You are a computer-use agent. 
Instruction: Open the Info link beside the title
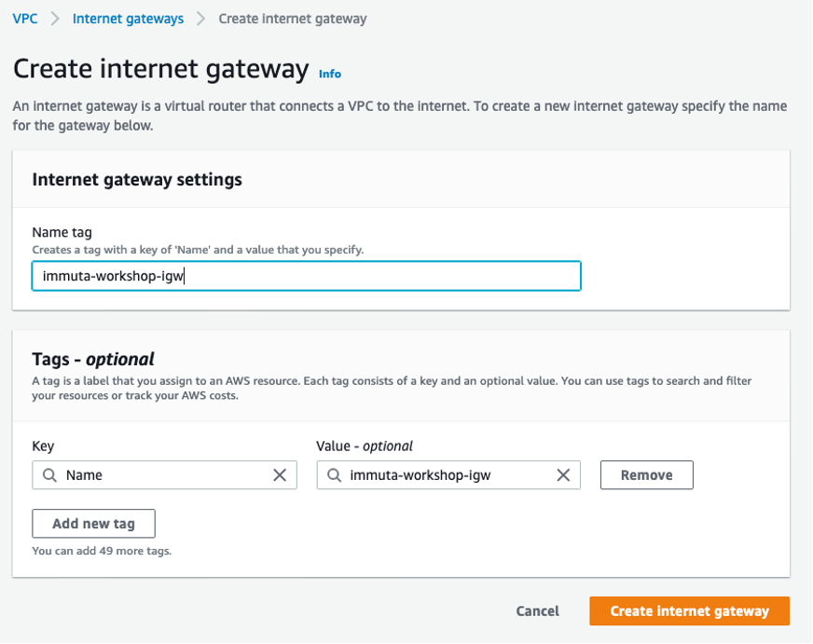pyautogui.click(x=330, y=74)
